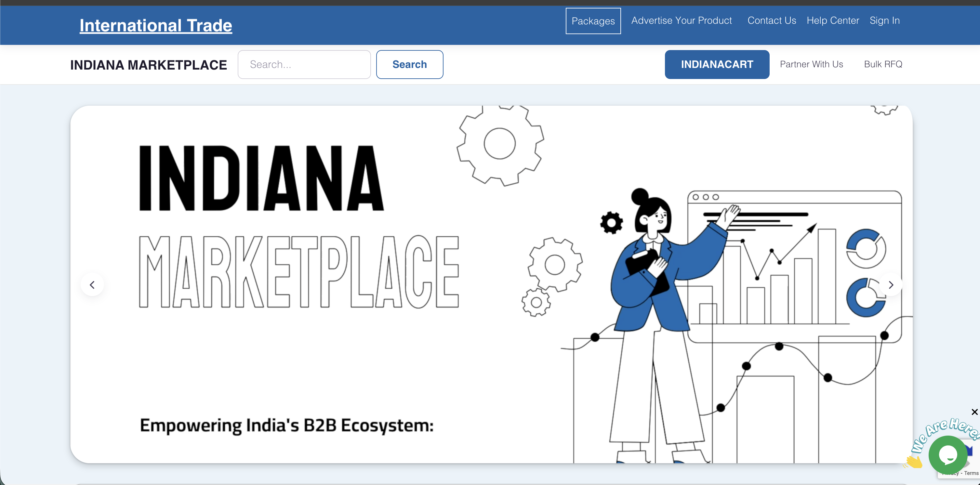Go to Advertise Your Product page

682,20
